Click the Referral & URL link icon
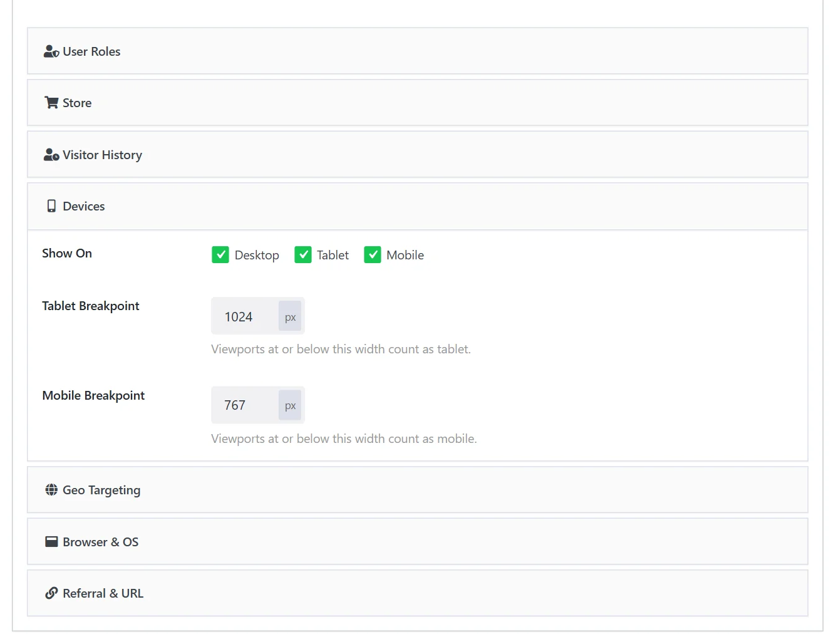This screenshot has height=644, width=836. pyautogui.click(x=51, y=593)
